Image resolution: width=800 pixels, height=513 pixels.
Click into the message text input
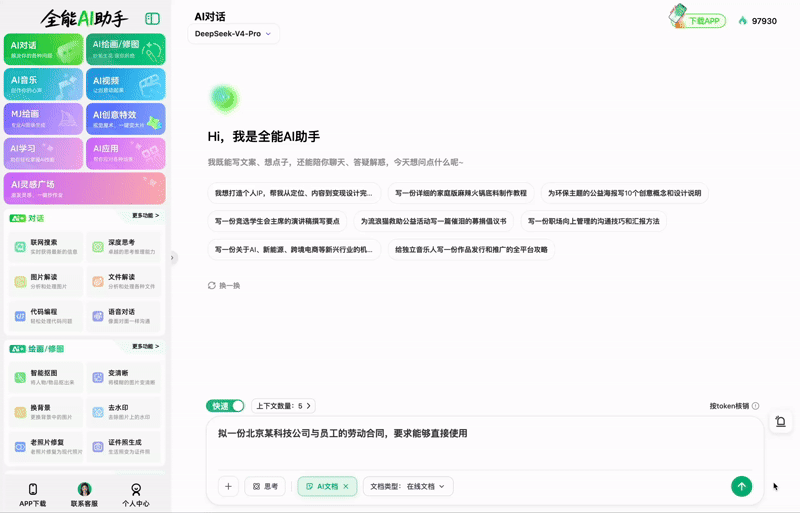tap(485, 443)
